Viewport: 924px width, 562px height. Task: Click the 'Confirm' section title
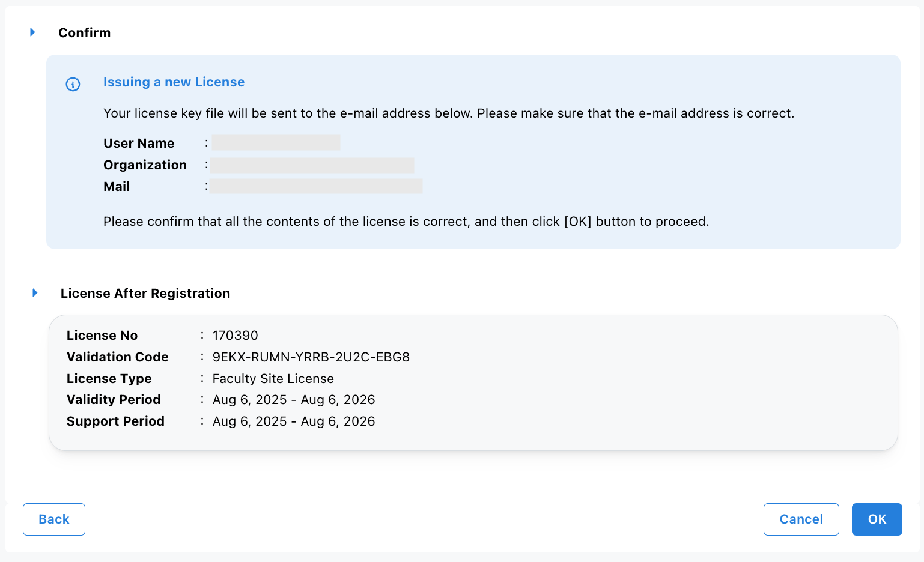click(85, 33)
